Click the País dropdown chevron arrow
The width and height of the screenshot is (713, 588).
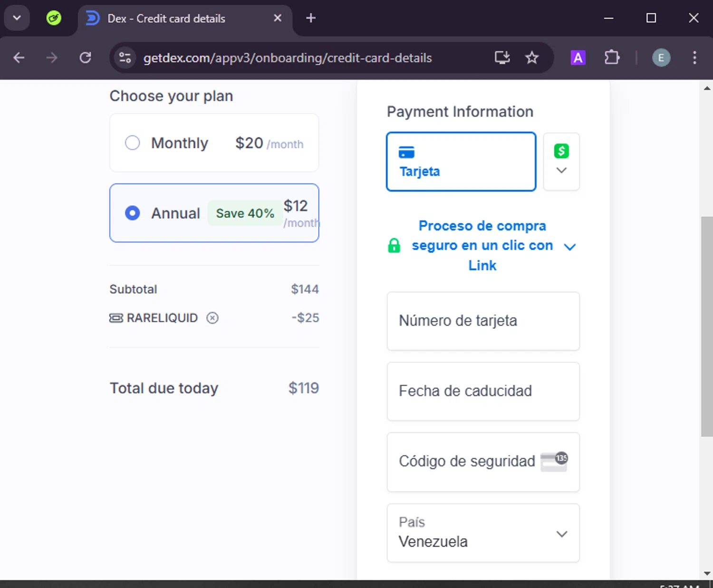pyautogui.click(x=562, y=534)
